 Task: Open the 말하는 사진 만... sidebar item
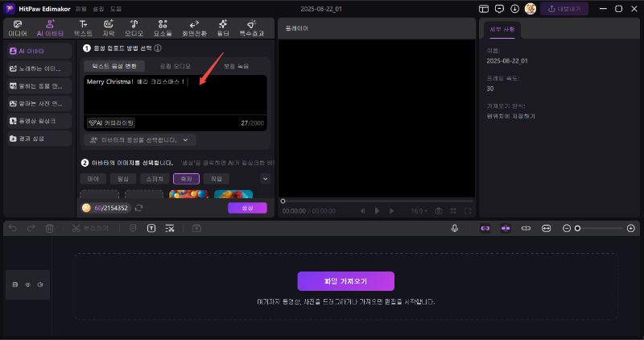pyautogui.click(x=39, y=104)
